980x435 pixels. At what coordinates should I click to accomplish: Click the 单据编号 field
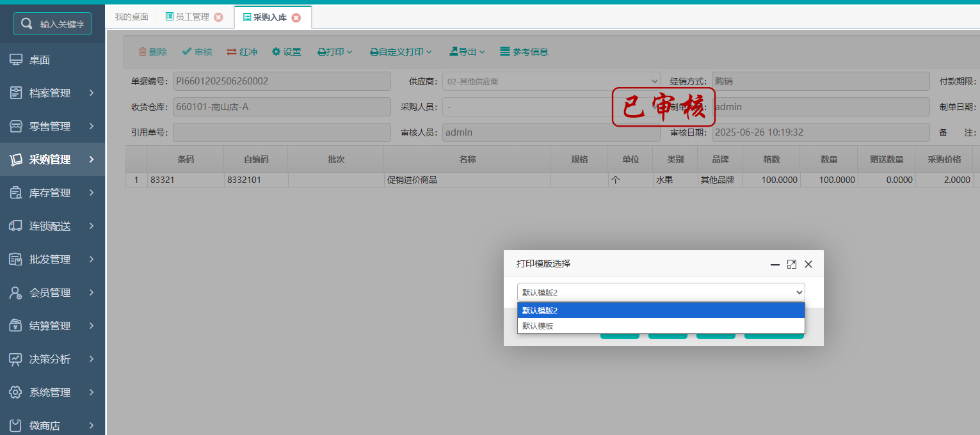point(282,81)
